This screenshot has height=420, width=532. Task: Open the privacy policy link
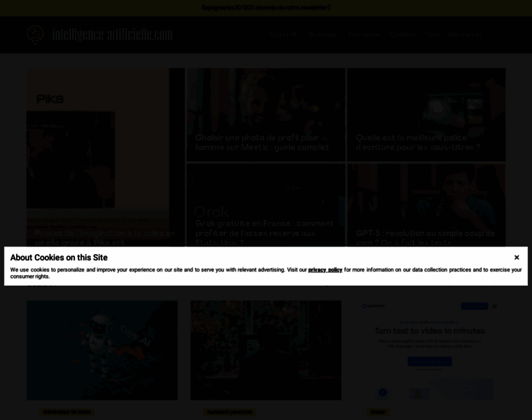click(x=325, y=269)
